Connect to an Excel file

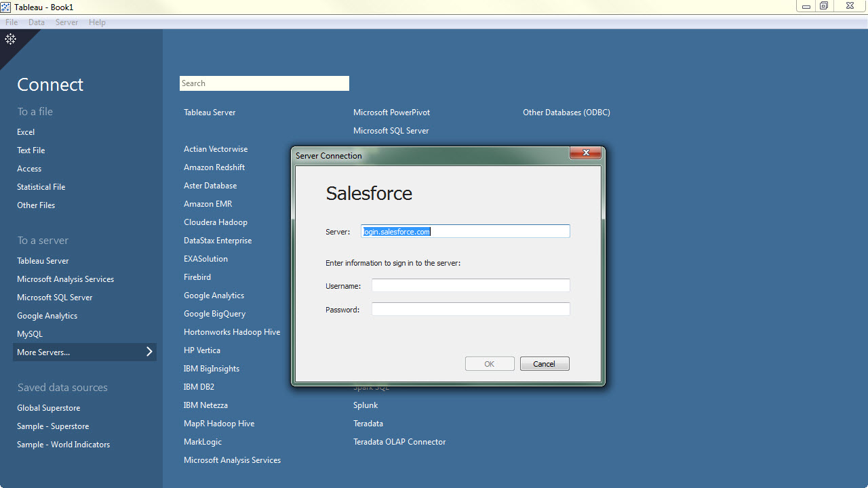click(26, 132)
